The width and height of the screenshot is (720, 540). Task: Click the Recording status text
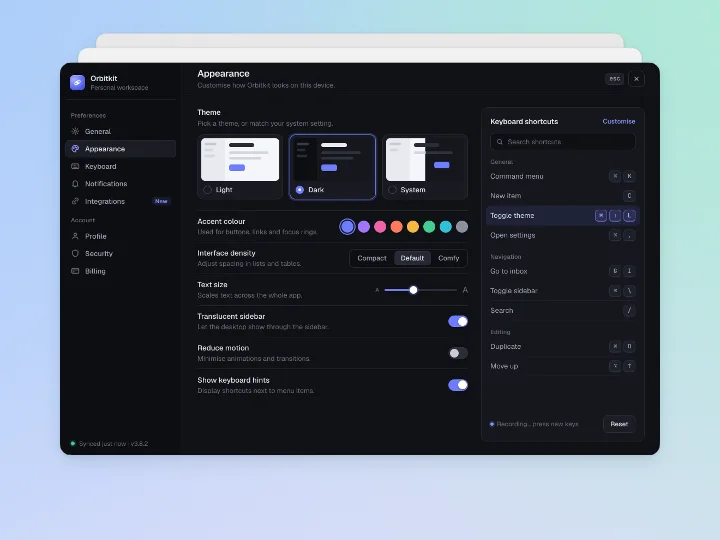point(538,424)
